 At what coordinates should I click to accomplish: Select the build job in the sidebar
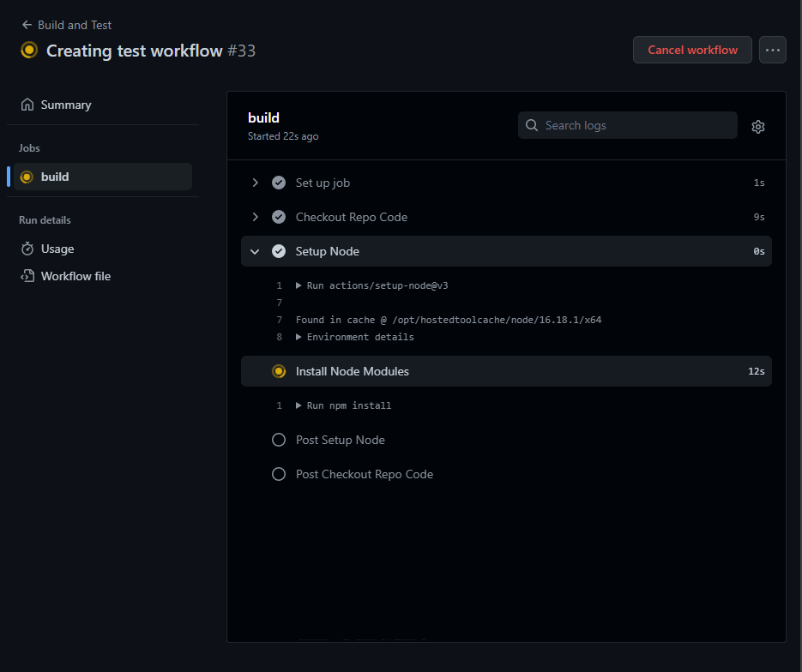[x=103, y=177]
